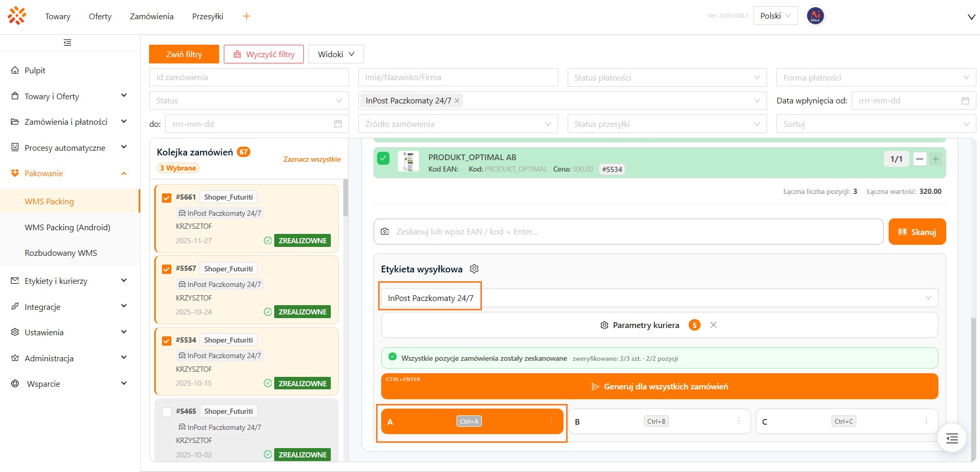This screenshot has width=980, height=472.
Task: Uncheck order #5661 checkbox
Action: click(167, 198)
